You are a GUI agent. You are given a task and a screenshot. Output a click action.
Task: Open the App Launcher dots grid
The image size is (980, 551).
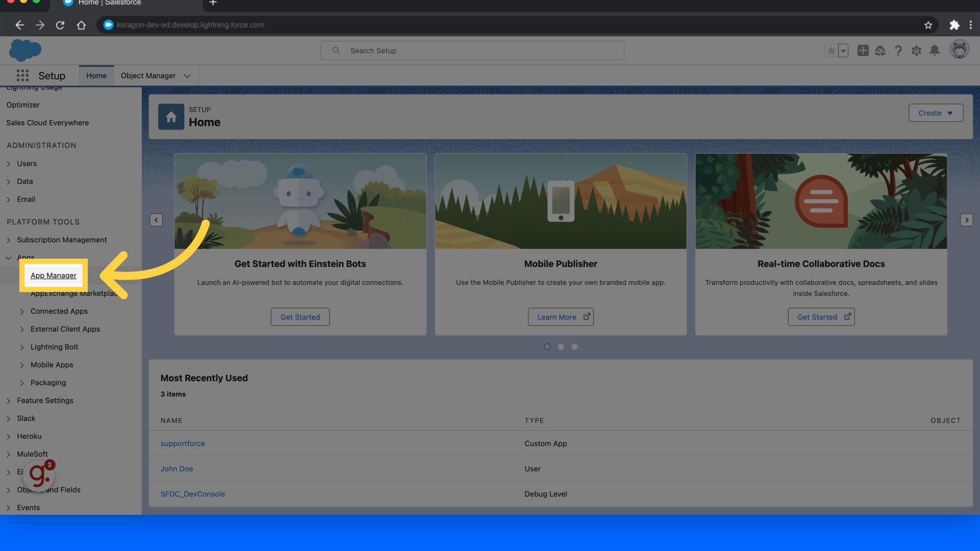click(22, 76)
